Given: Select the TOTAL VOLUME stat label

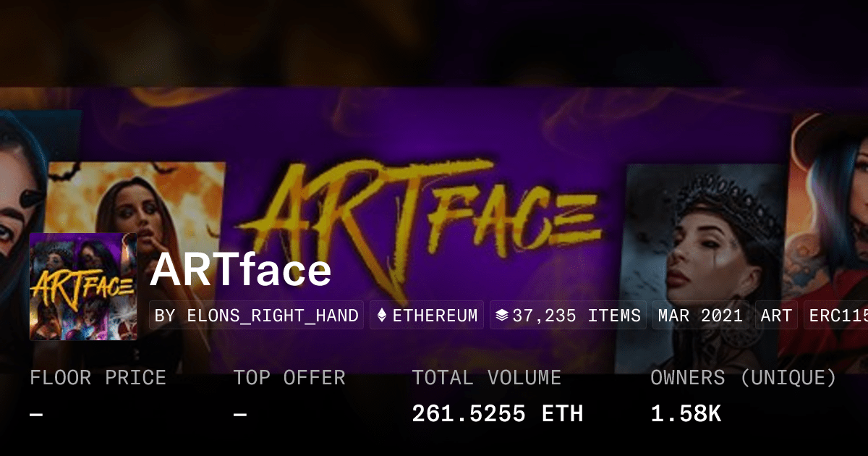Looking at the screenshot, I should 487,378.
